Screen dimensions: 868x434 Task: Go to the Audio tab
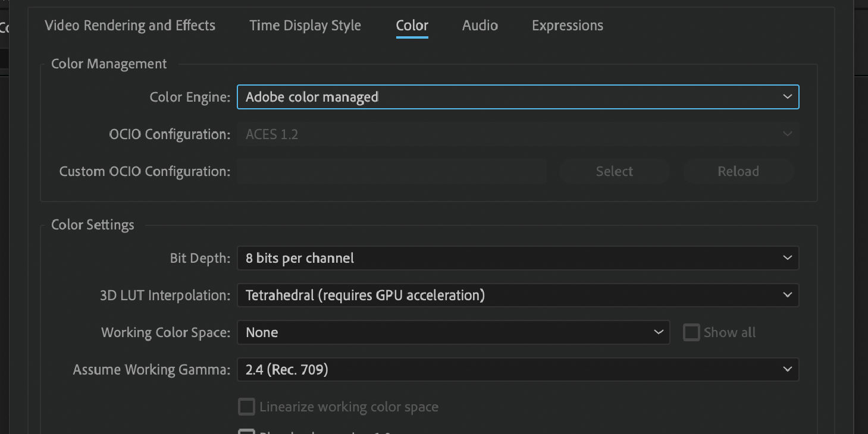(480, 26)
